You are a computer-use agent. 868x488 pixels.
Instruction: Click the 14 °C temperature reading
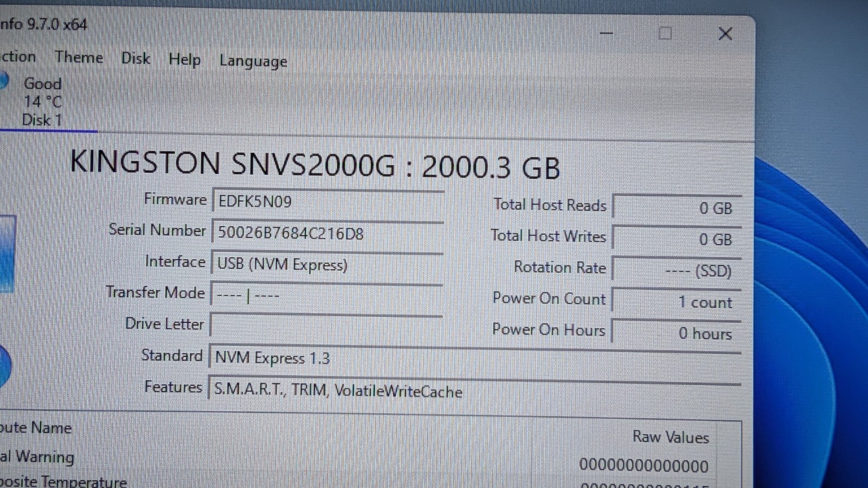[43, 101]
